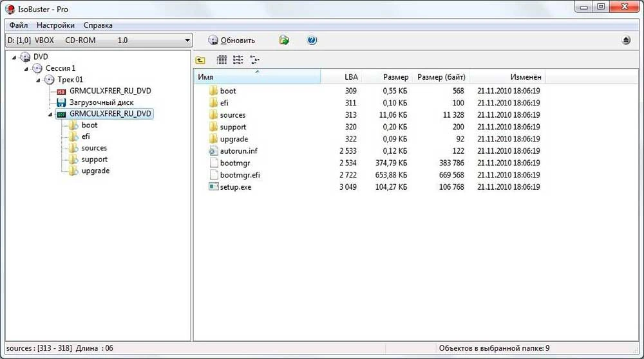Click the sources folder icon in file list
The height and width of the screenshot is (359, 644).
pos(213,115)
